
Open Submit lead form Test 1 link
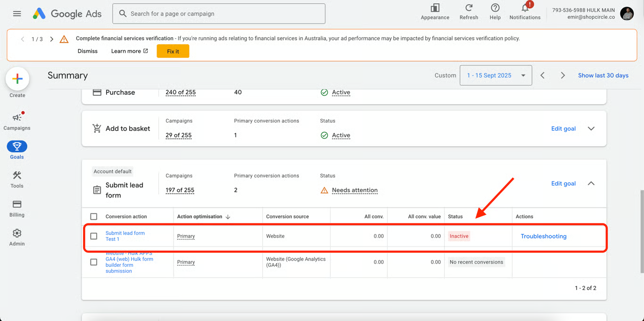point(125,236)
